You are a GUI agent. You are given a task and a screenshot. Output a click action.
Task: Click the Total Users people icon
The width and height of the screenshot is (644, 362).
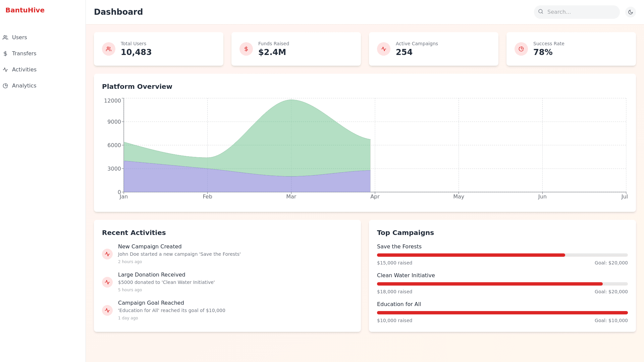click(109, 49)
